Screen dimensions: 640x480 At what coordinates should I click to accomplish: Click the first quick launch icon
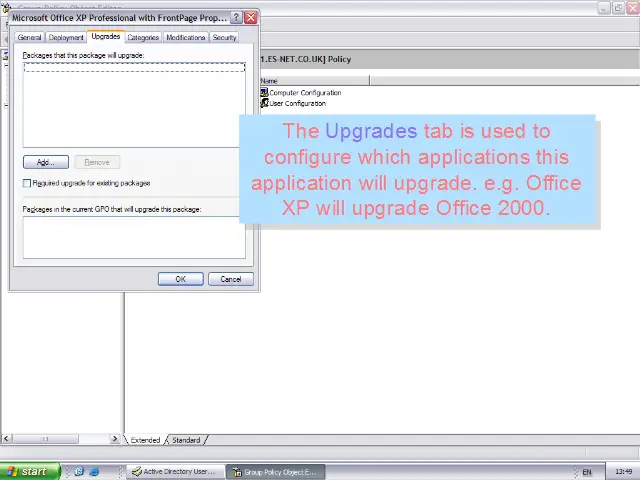point(79,471)
